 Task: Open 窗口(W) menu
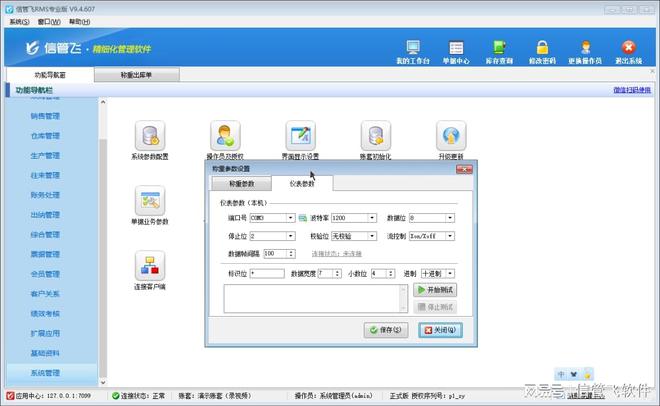coord(49,22)
